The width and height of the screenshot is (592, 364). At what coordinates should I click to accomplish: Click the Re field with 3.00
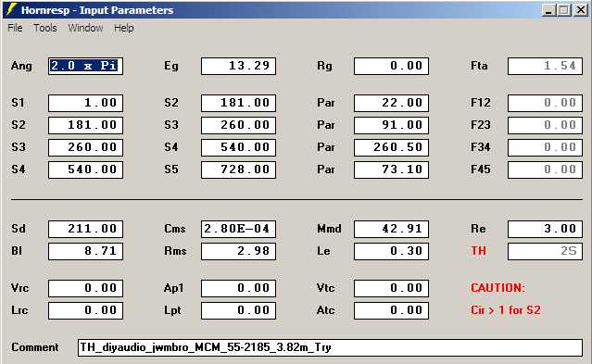(x=545, y=229)
